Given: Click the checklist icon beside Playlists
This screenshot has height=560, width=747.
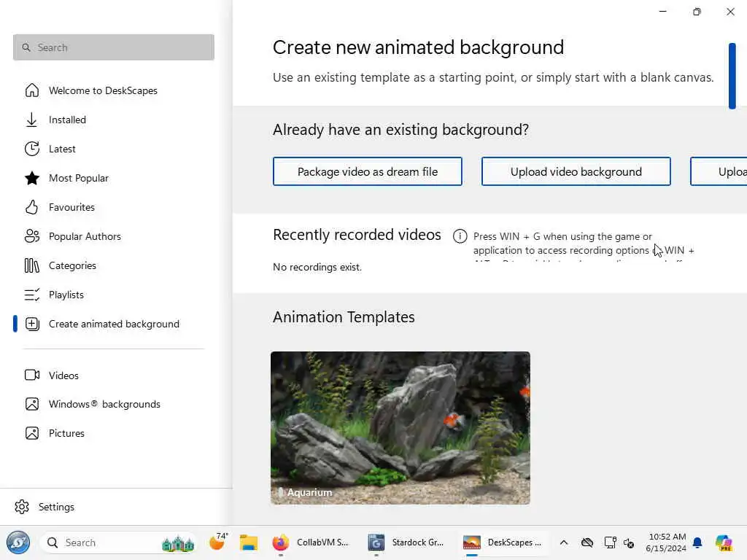Looking at the screenshot, I should [x=32, y=295].
